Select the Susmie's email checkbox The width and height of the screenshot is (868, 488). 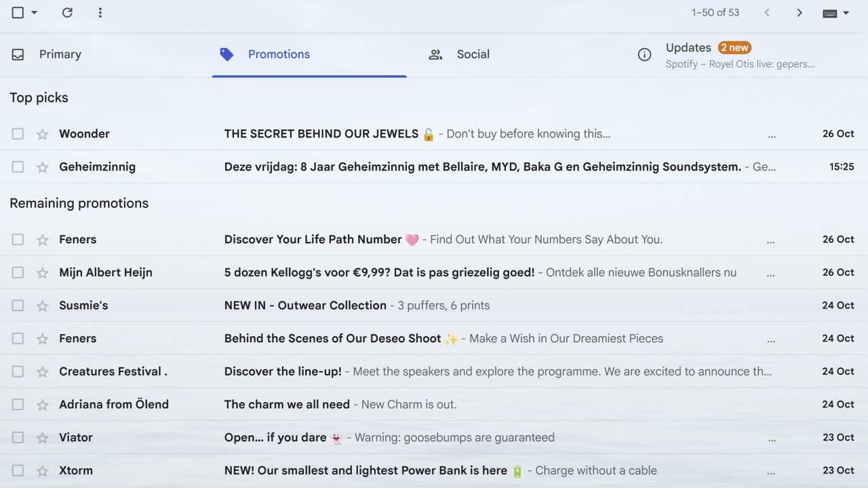(18, 306)
